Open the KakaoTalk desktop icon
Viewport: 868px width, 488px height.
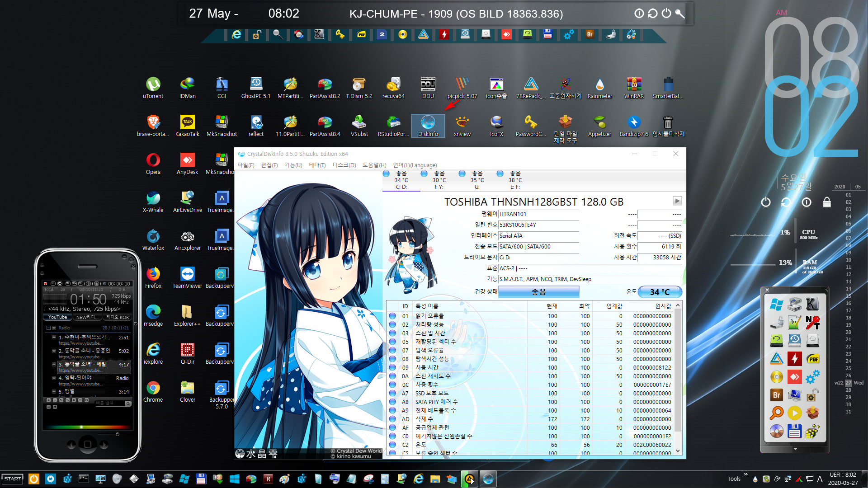click(x=187, y=126)
